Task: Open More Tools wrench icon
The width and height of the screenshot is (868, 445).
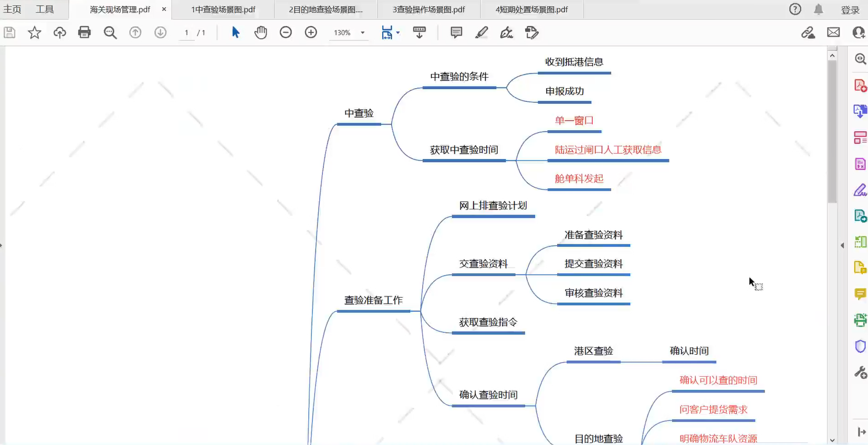Action: [x=860, y=373]
